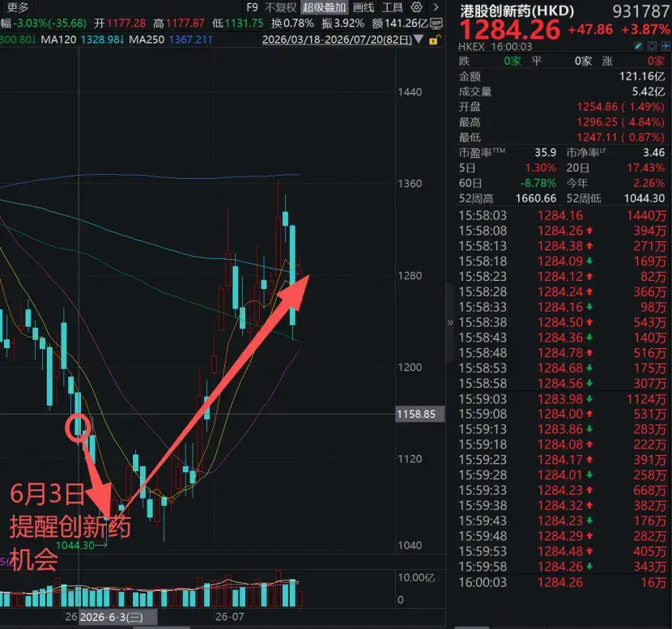
Task: Click the 更多 more button
Action: [x=18, y=7]
